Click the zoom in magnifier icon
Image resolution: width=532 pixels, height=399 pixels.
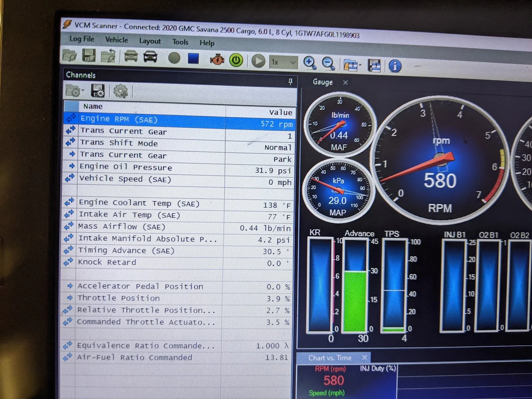310,63
